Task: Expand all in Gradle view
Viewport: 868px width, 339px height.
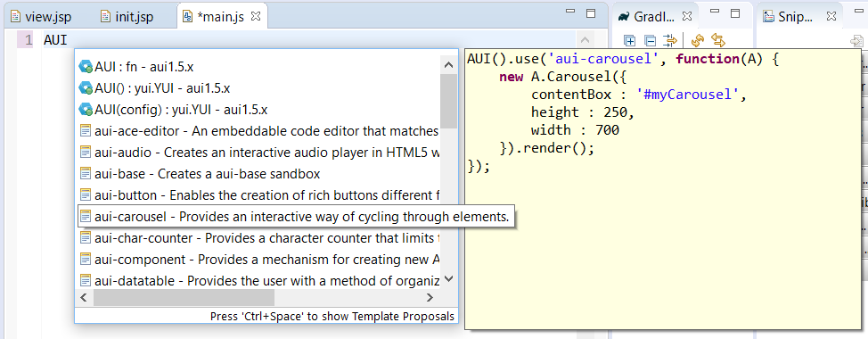Action: tap(629, 40)
